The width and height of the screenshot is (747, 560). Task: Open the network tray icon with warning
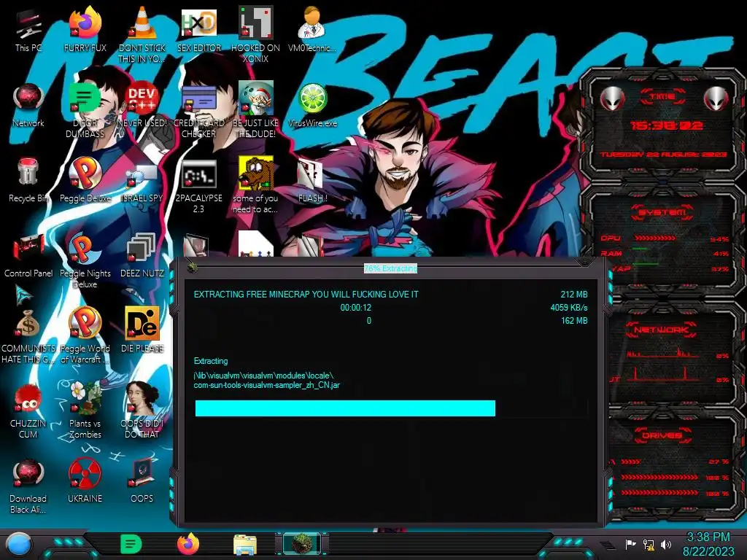point(649,544)
